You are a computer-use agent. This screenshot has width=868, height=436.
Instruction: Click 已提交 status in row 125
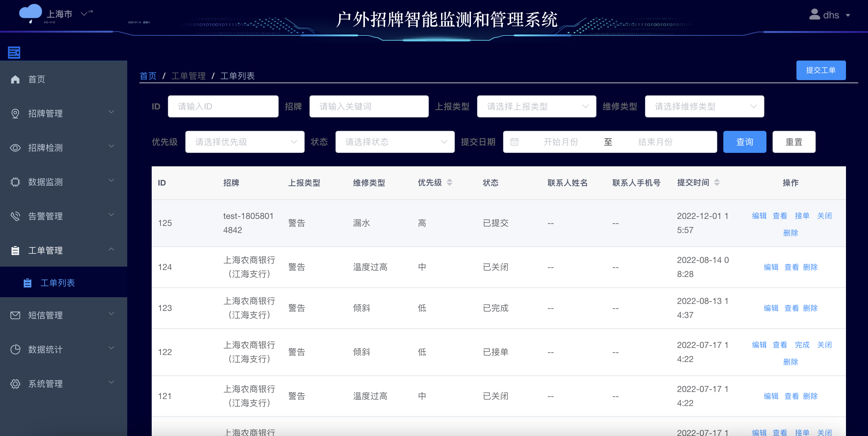coord(496,223)
